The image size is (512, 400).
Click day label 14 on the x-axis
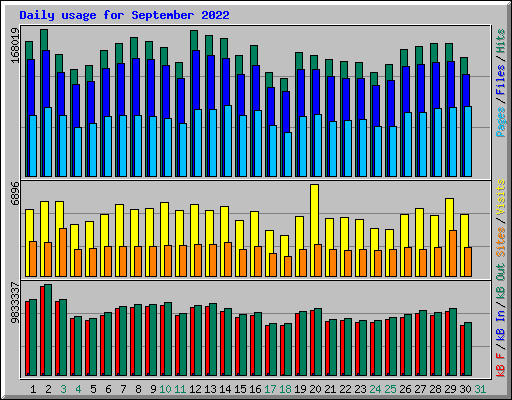tap(225, 389)
